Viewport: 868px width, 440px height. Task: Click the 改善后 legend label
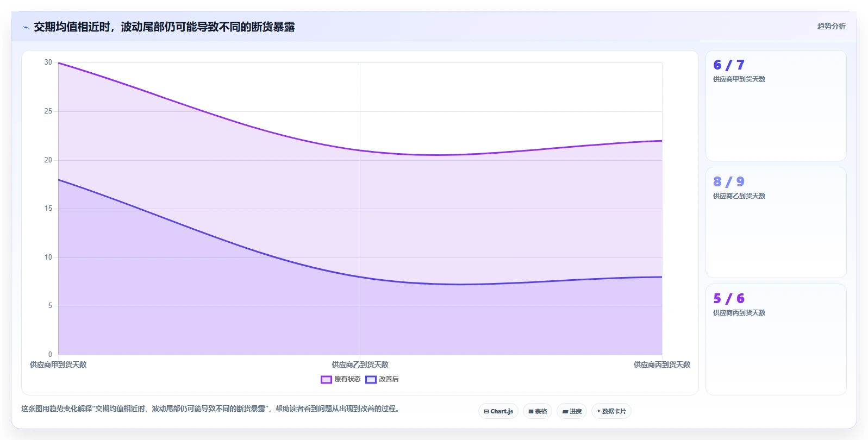(389, 379)
